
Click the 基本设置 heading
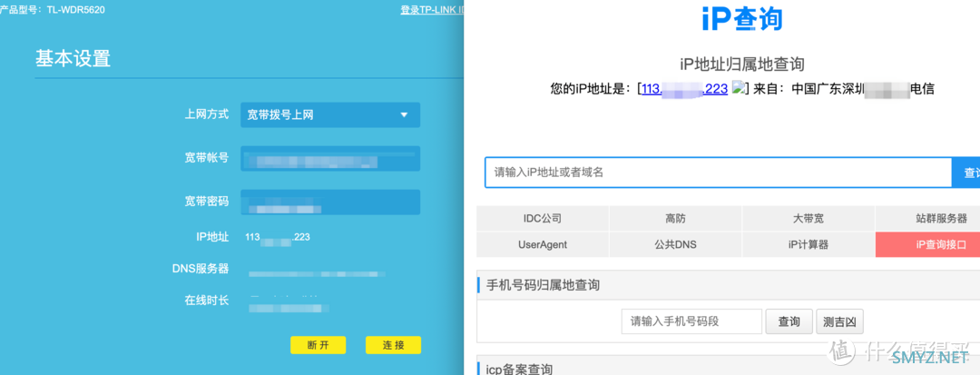click(x=73, y=59)
